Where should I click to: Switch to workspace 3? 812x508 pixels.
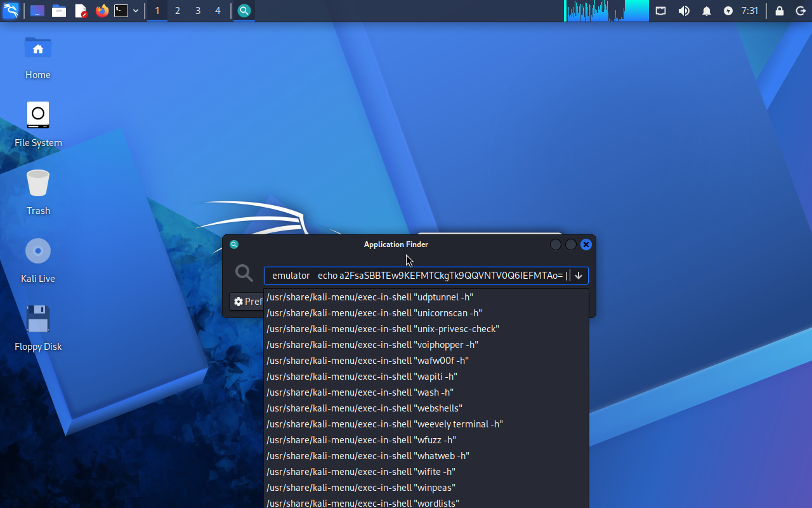[x=198, y=11]
